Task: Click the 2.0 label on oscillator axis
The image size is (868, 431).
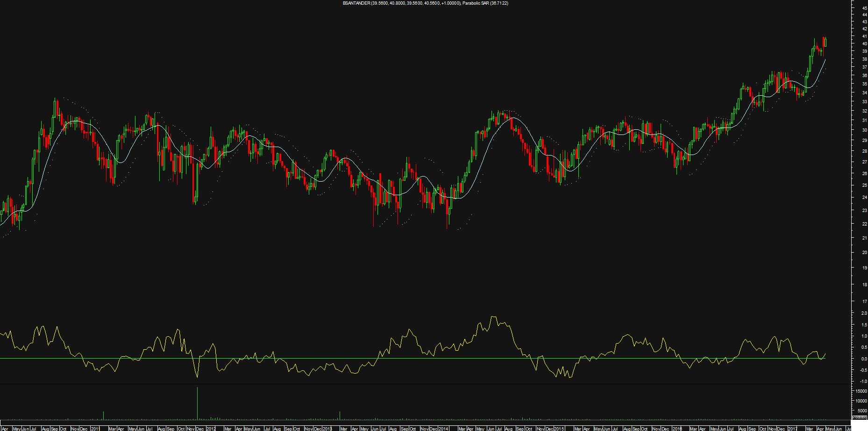Action: click(864, 313)
